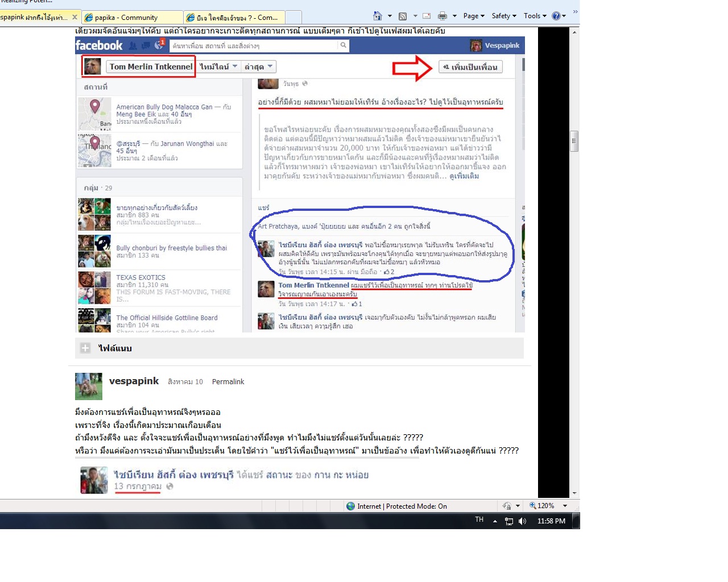Click the เพิ่มเป็นเพื่อน add friend button
This screenshot has height=582, width=728.
(x=470, y=67)
